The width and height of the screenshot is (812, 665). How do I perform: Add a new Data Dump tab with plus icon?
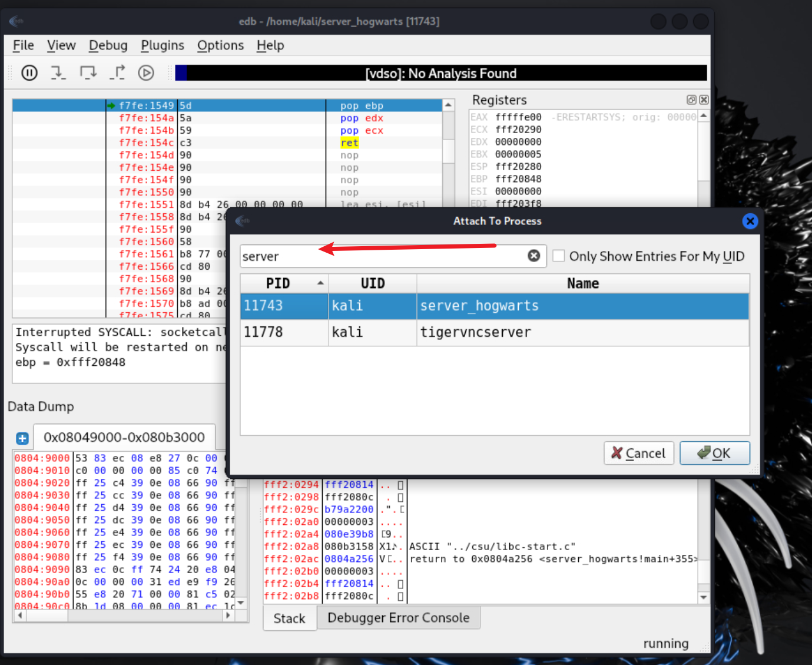coord(22,438)
